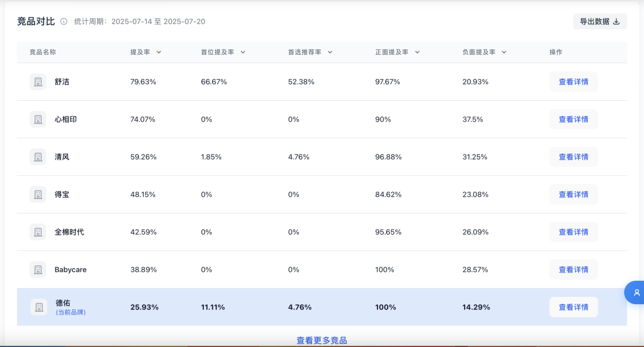Open 查看详情 for Babycare
This screenshot has height=347, width=644.
574,270
